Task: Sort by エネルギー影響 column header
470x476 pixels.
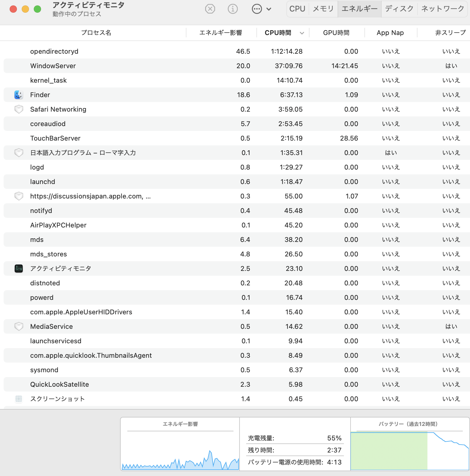Action: coord(221,33)
